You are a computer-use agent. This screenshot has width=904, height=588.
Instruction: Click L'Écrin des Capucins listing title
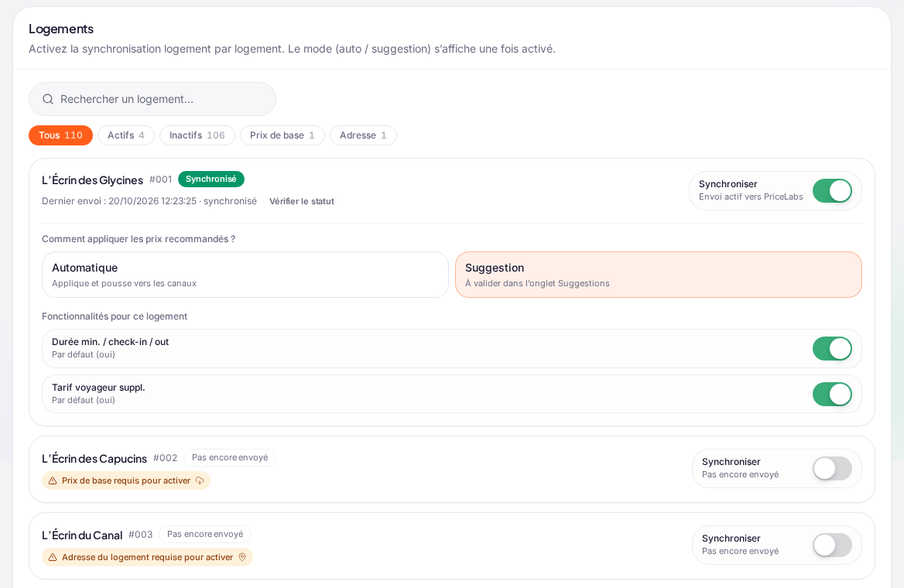(94, 458)
